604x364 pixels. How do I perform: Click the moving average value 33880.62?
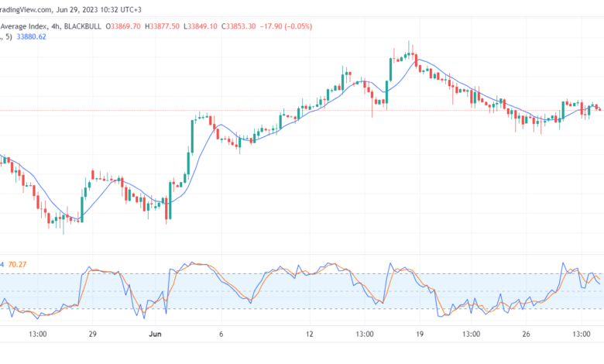(31, 37)
